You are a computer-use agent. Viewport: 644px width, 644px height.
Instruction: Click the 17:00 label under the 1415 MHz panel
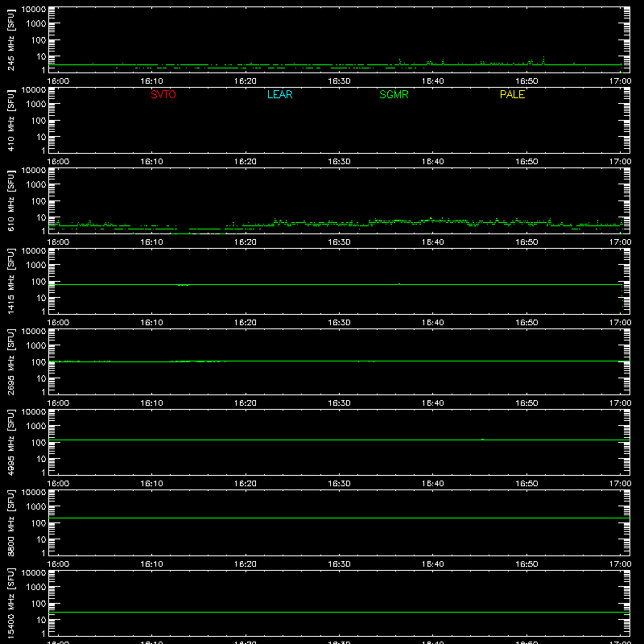(620, 323)
